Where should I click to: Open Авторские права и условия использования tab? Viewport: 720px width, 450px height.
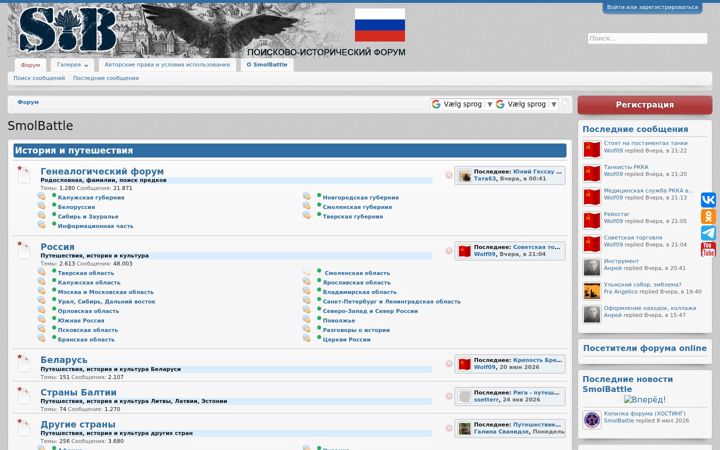point(167,65)
